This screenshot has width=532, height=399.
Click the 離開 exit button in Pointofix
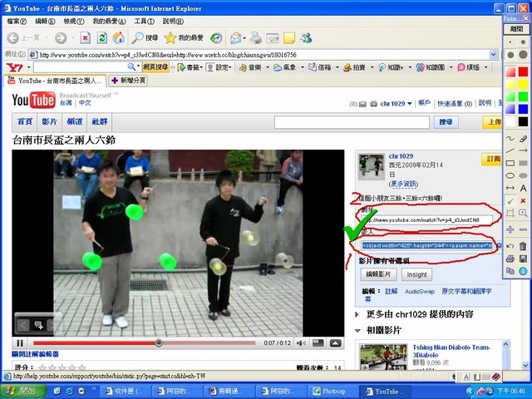pyautogui.click(x=517, y=29)
